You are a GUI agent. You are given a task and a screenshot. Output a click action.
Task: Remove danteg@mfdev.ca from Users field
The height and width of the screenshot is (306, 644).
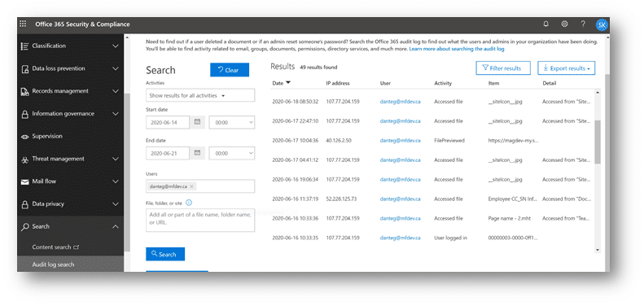(x=191, y=186)
